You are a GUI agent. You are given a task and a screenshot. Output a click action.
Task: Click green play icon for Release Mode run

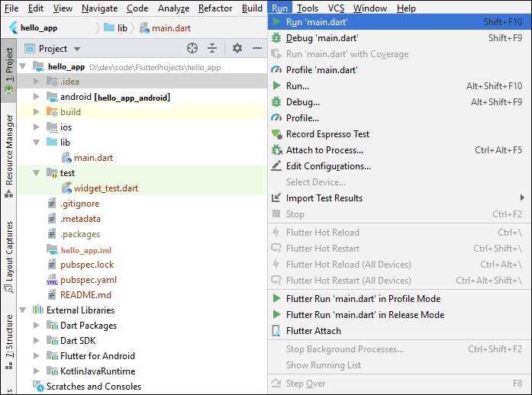pos(276,314)
